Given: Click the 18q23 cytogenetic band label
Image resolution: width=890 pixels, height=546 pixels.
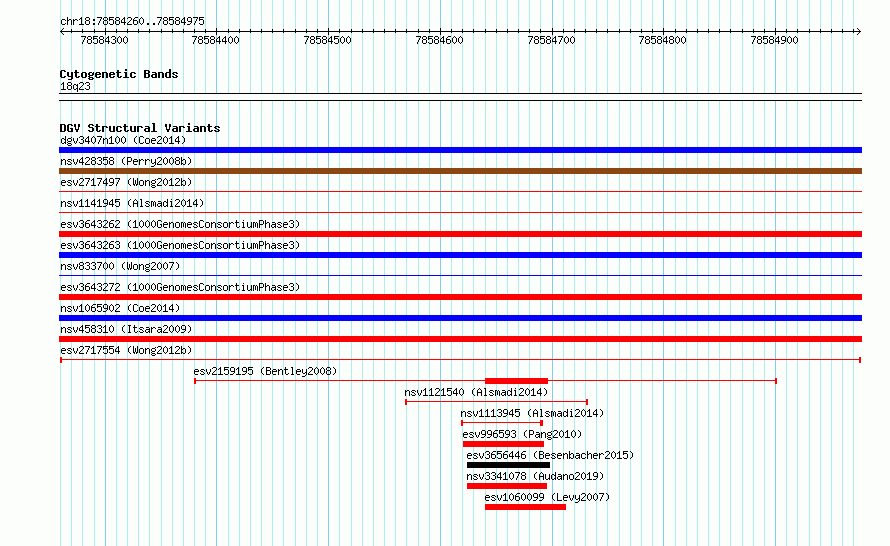Looking at the screenshot, I should click(x=75, y=86).
